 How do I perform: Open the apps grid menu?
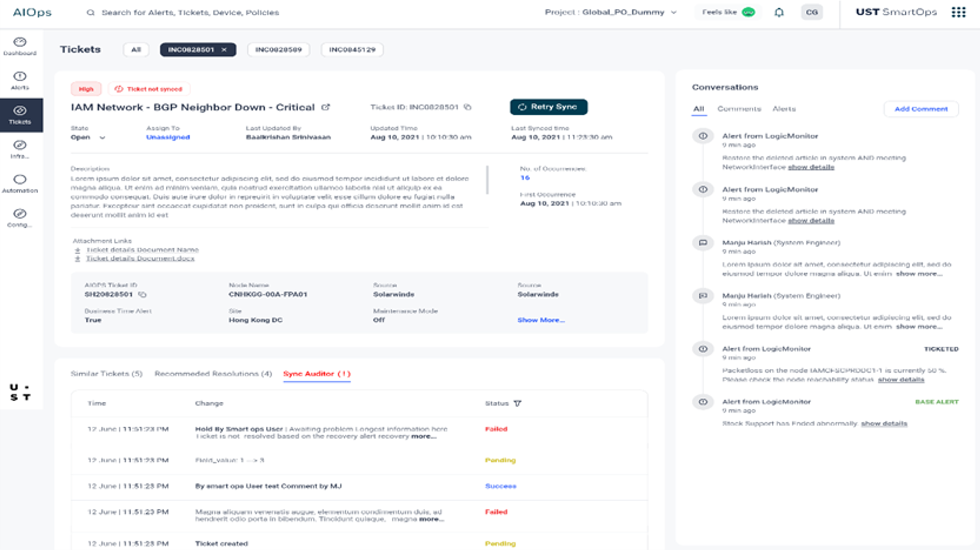point(958,12)
